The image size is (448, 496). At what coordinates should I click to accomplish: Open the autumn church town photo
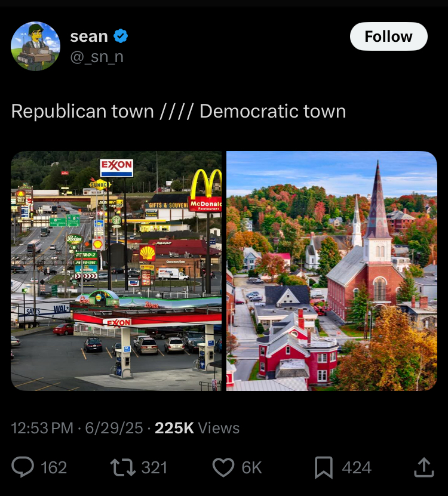(x=332, y=271)
